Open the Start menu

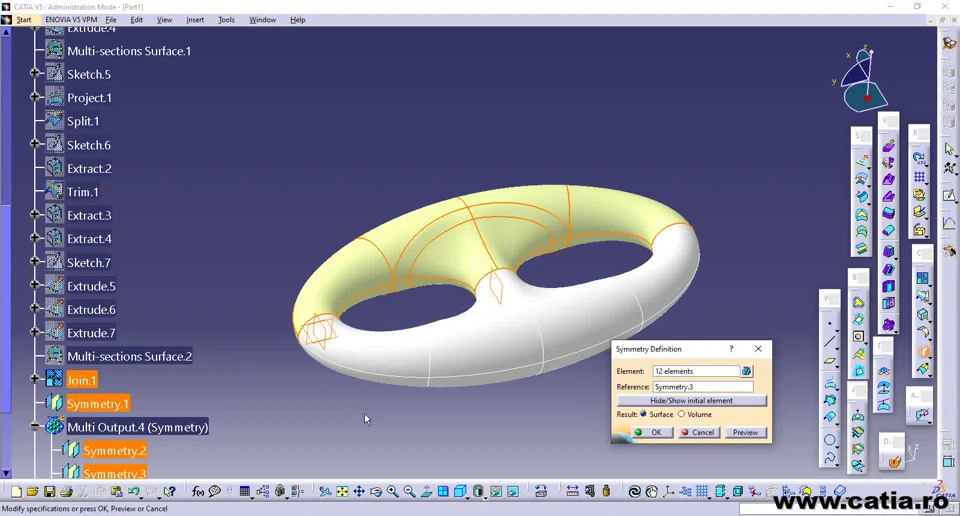pos(24,20)
